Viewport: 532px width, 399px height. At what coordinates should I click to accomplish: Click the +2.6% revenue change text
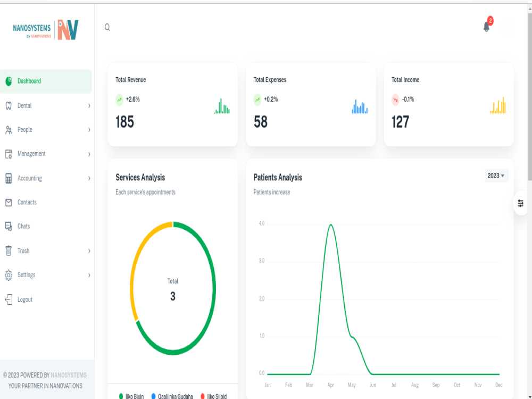click(x=133, y=99)
